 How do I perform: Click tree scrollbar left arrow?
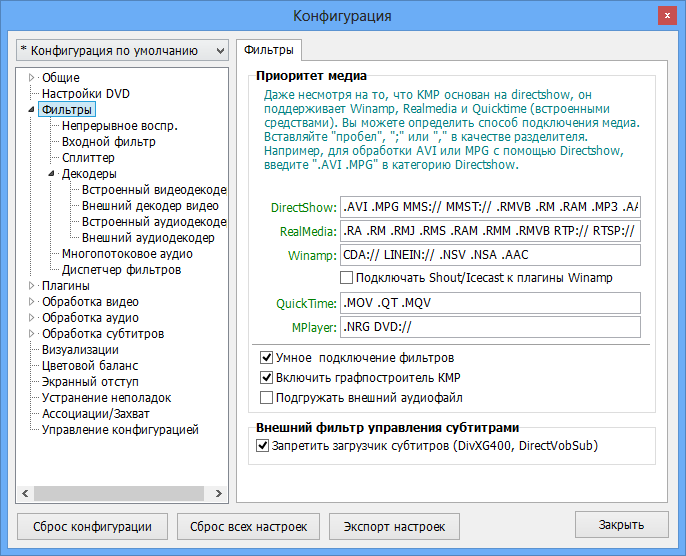click(25, 493)
